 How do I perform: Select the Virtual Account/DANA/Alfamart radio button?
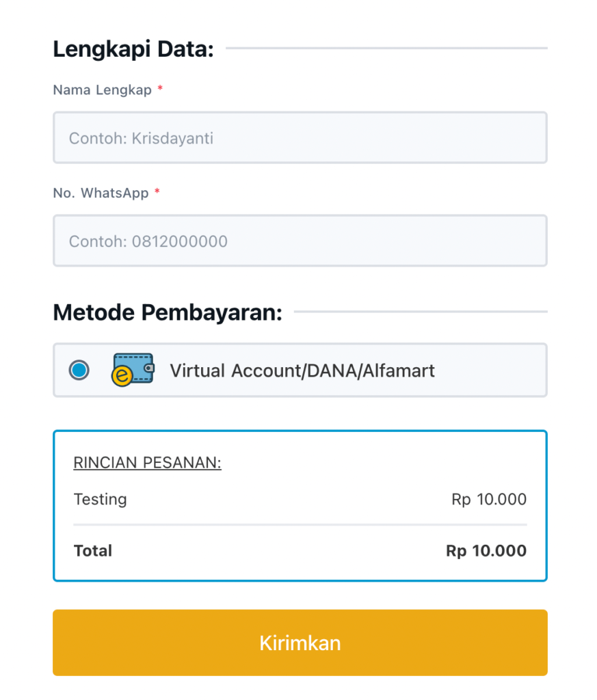click(x=79, y=371)
